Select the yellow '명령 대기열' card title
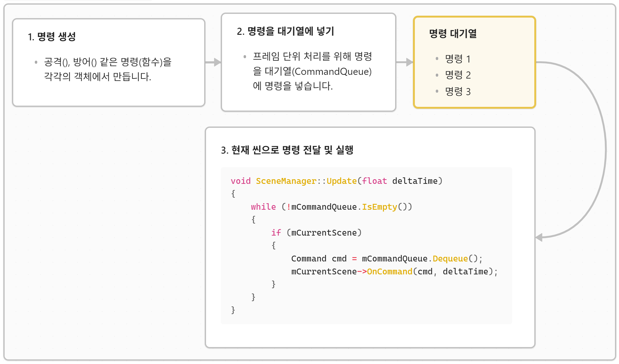Image resolution: width=619 pixels, height=364 pixels. pyautogui.click(x=452, y=33)
